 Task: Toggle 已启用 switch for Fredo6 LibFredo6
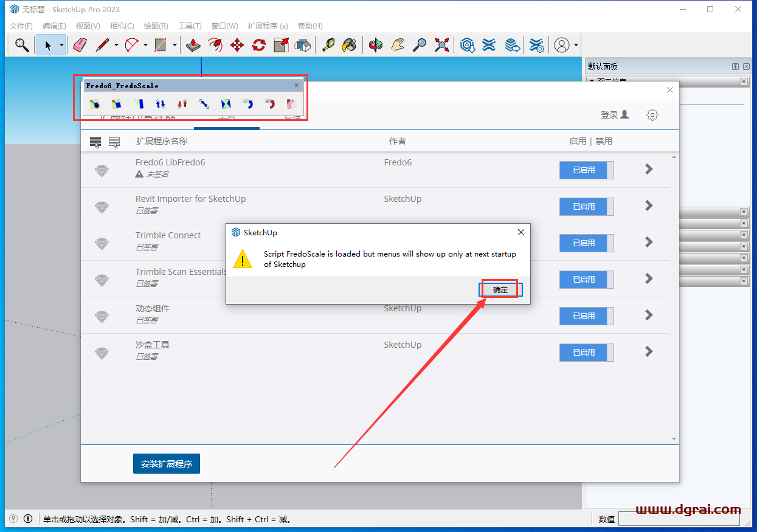pos(587,170)
